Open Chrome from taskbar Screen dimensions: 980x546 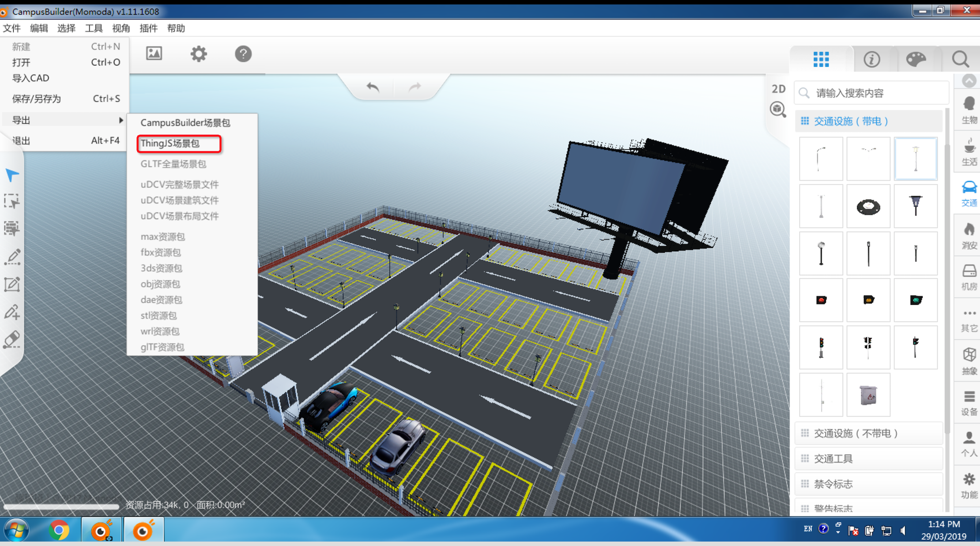59,530
